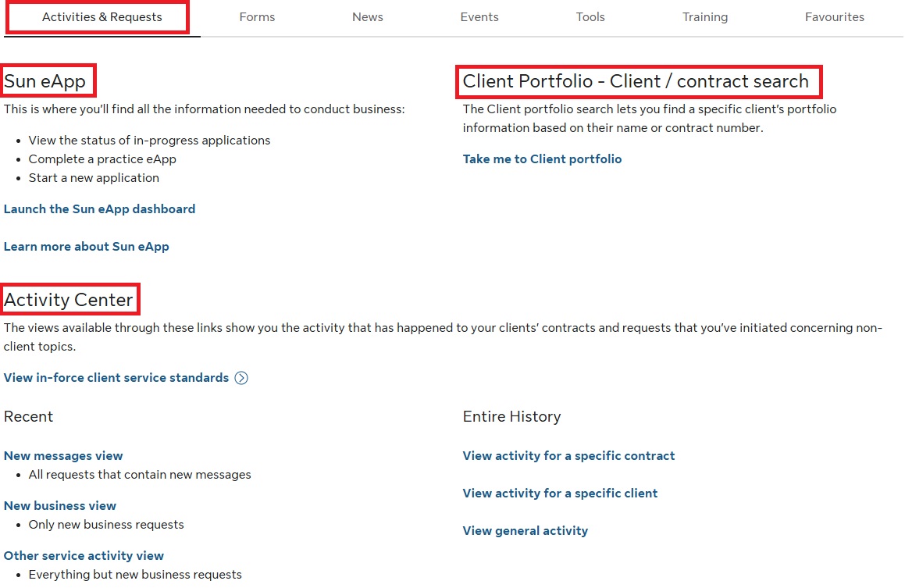Switch to the Training tab
Viewport: 905px width, 588px height.
tap(705, 17)
